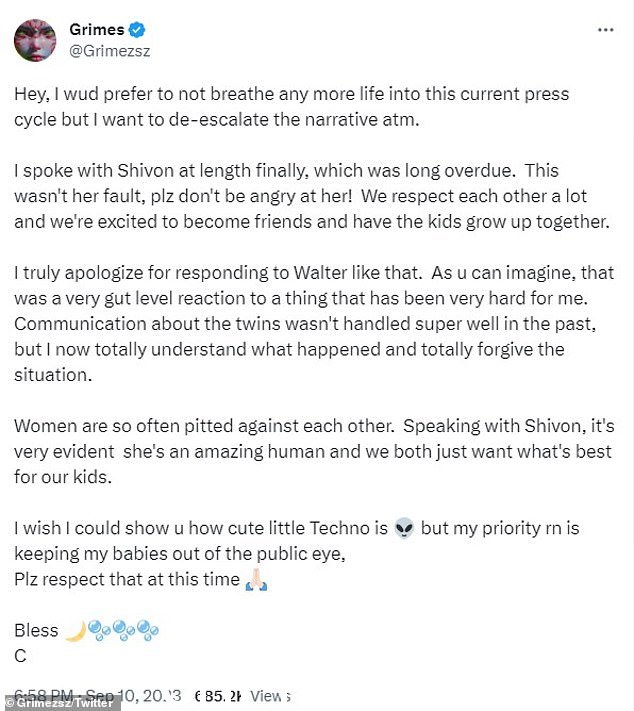Click the last bubbles emoji
This screenshot has width=634, height=711.
click(147, 630)
